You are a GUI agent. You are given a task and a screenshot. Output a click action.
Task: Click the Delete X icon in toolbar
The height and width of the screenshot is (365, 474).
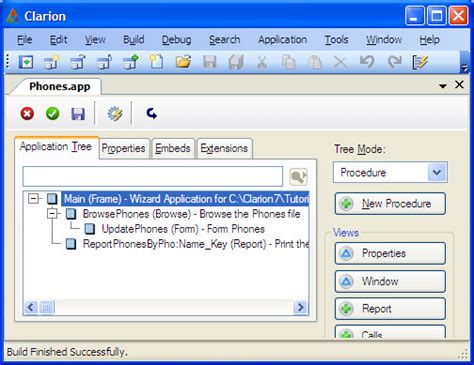tap(341, 62)
